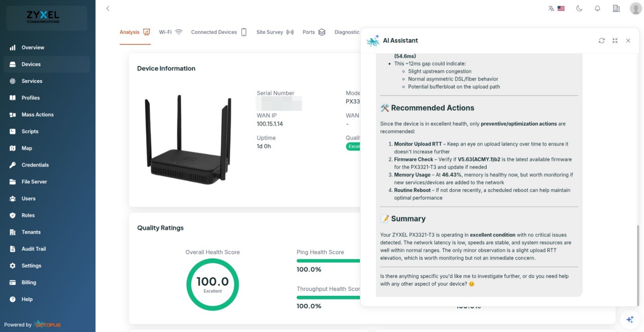Go to Services in sidebar
The image size is (644, 332).
coord(47,81)
